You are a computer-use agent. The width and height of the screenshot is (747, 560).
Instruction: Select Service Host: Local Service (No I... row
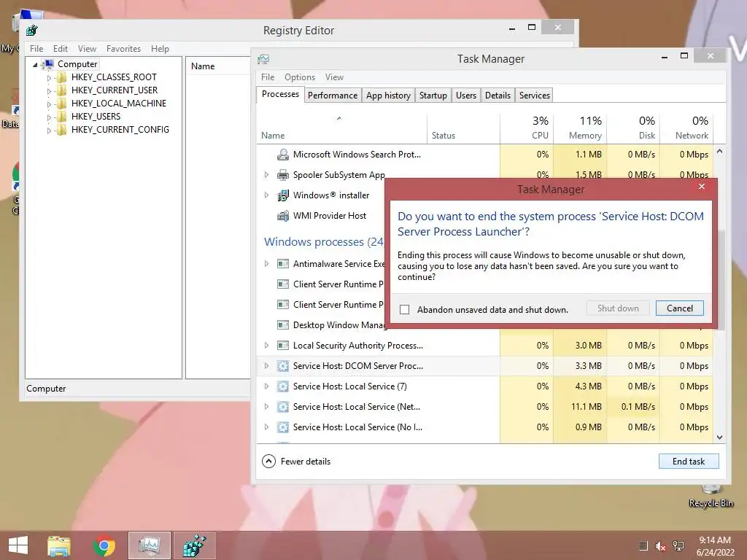(485, 427)
